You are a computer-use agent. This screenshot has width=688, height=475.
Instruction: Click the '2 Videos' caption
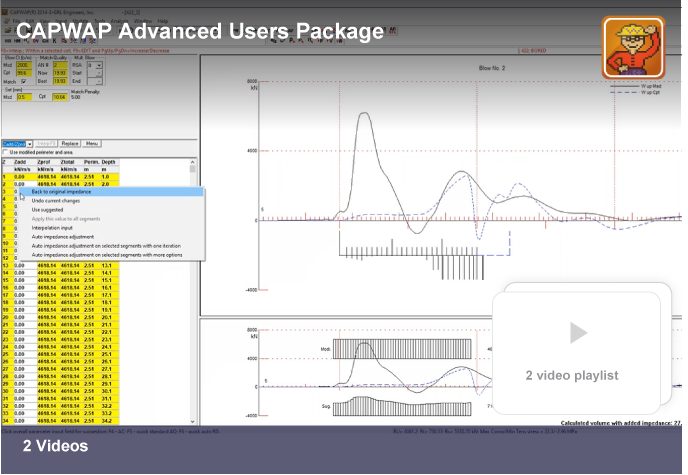point(55,446)
